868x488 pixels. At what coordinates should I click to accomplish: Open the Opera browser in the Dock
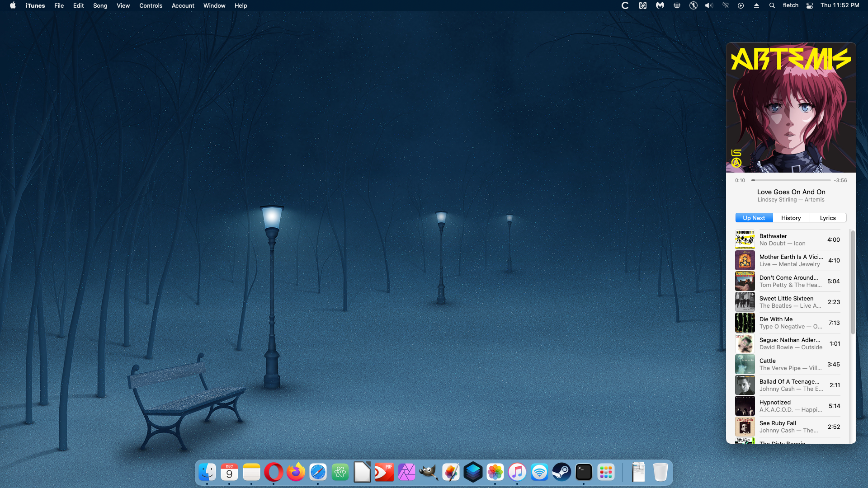point(274,473)
